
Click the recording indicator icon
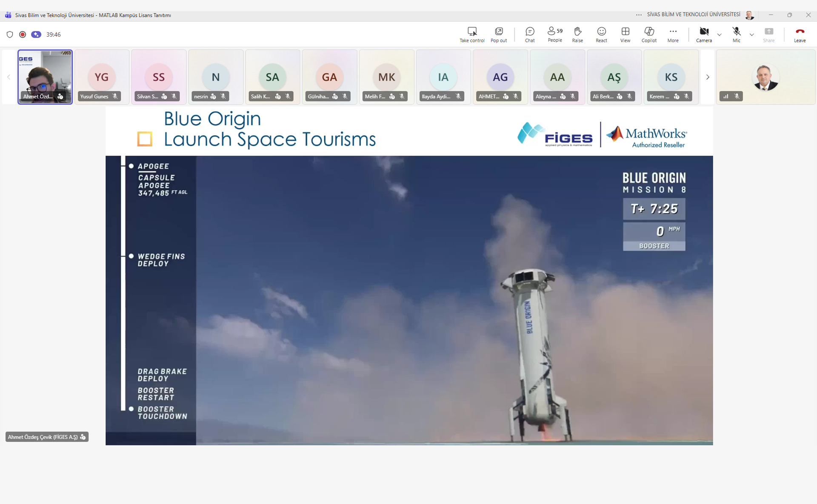point(23,34)
